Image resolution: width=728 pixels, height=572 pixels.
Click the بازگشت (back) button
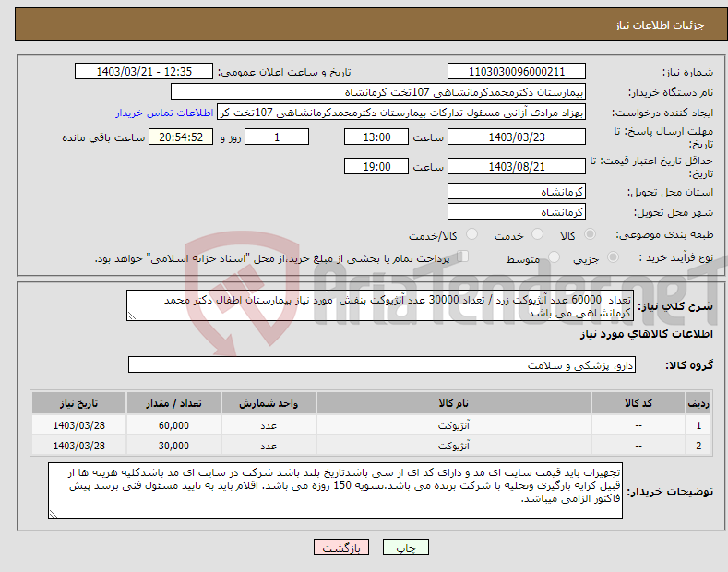click(341, 547)
